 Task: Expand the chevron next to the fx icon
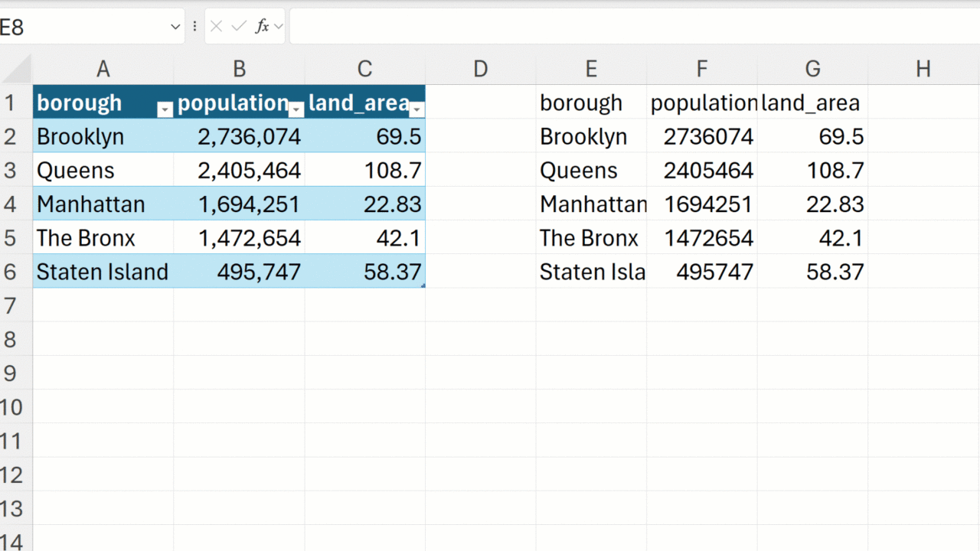point(278,27)
